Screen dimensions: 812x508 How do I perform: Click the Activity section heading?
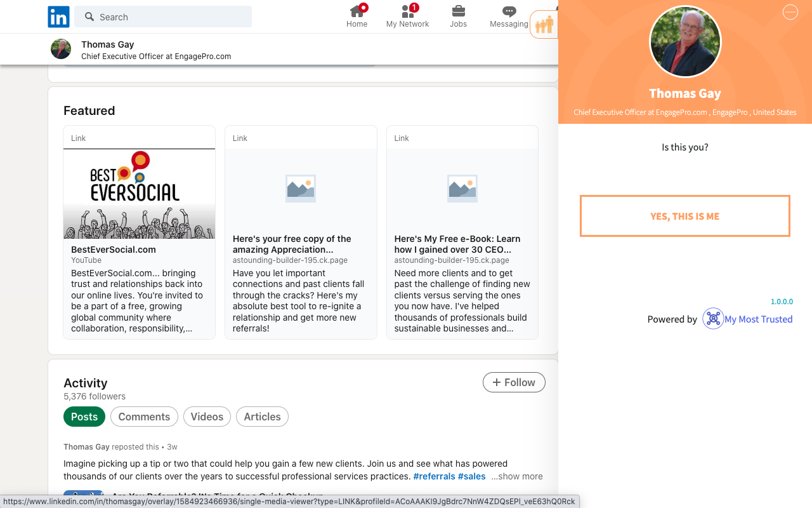tap(86, 383)
